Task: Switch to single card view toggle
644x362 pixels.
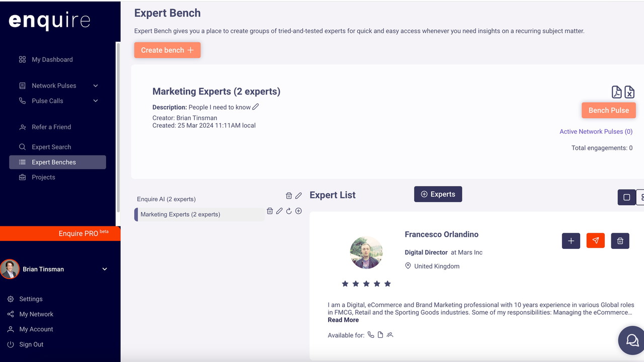Action: (x=626, y=197)
